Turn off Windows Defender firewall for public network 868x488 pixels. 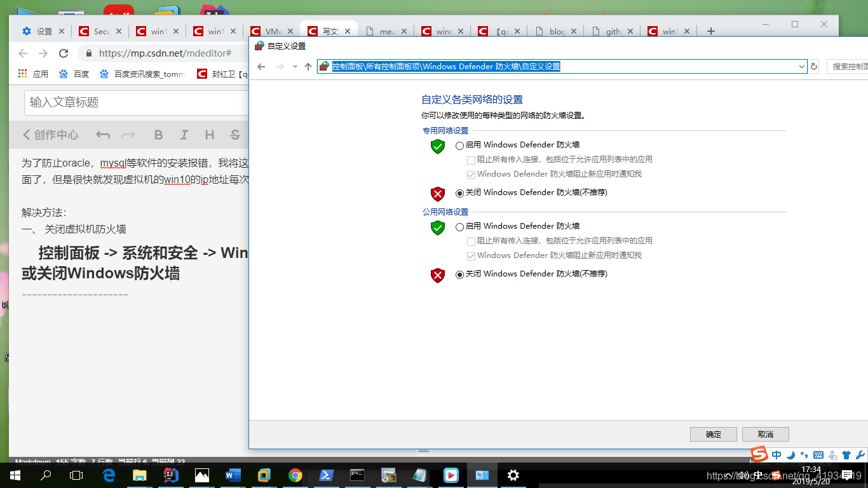click(x=459, y=274)
